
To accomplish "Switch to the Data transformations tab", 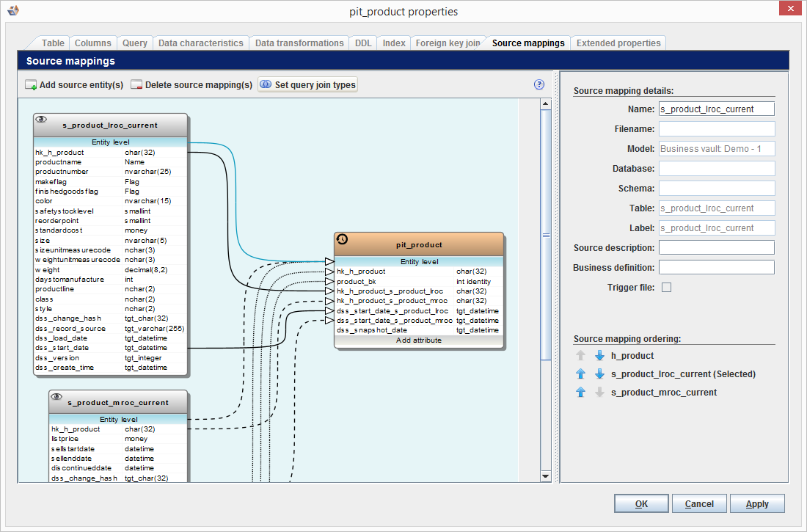I will point(299,43).
